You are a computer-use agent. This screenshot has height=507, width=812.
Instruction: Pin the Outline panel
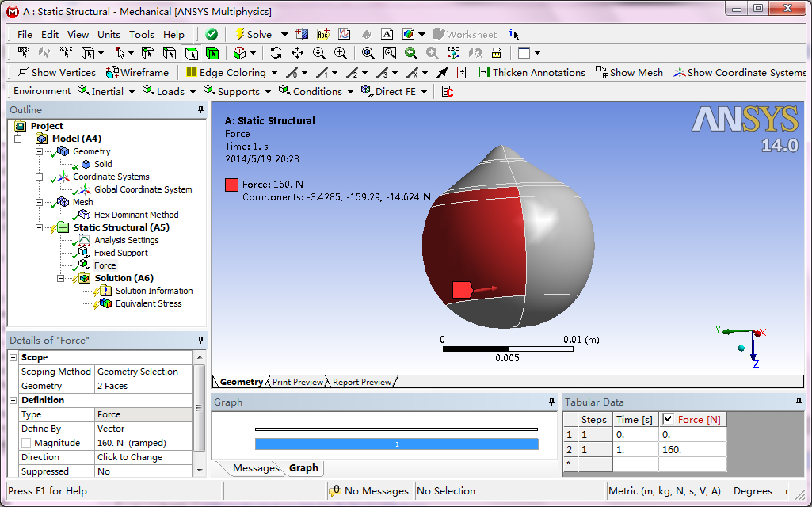coord(200,109)
